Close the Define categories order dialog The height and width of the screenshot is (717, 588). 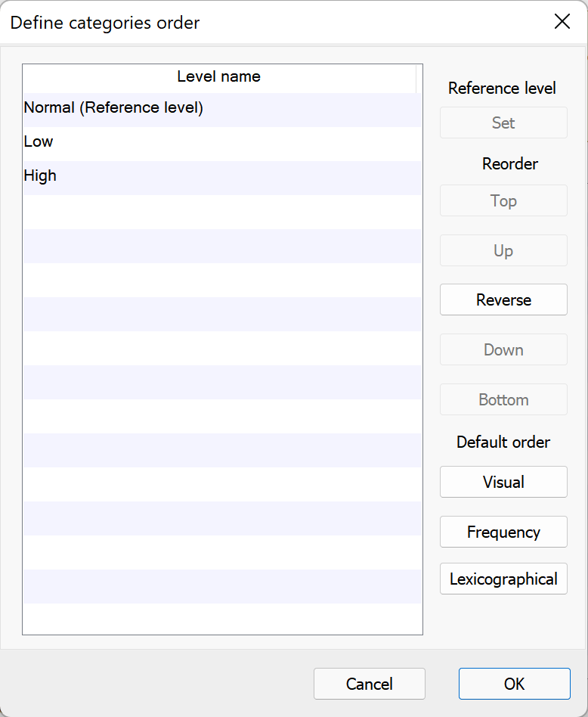click(x=562, y=22)
